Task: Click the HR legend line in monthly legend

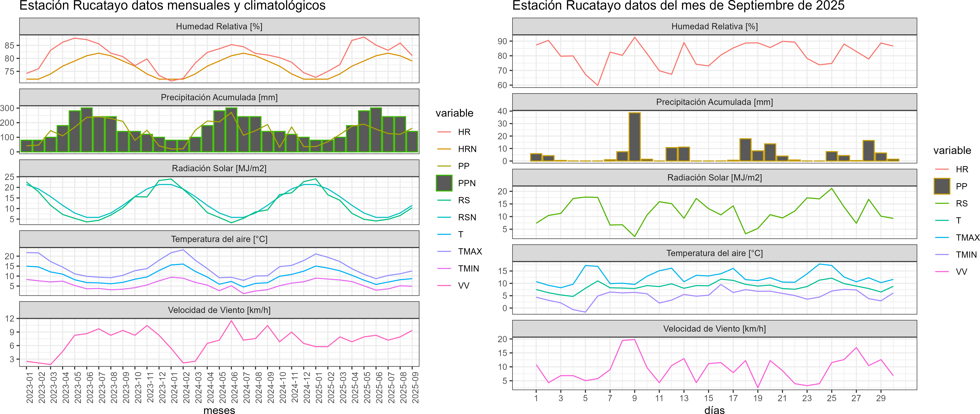Action: tap(444, 132)
